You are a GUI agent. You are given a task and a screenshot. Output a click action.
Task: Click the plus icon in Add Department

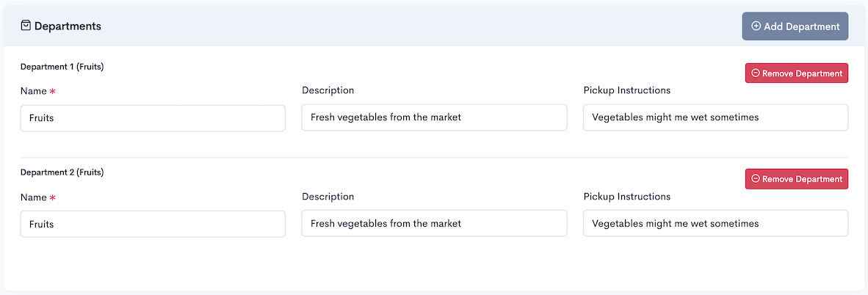pos(756,26)
